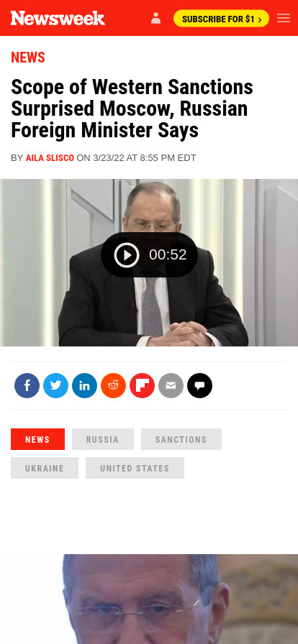Screen dimensions: 298x644
Task: Open the comments speech bubble icon
Action: coord(199,386)
